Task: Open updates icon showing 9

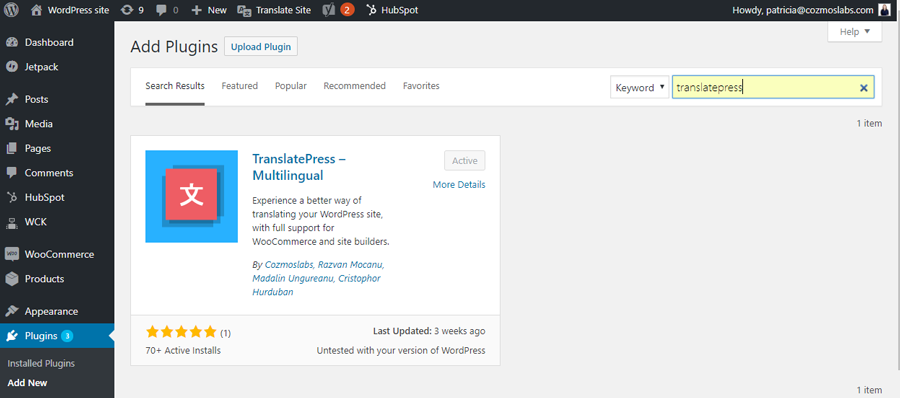Action: [133, 10]
